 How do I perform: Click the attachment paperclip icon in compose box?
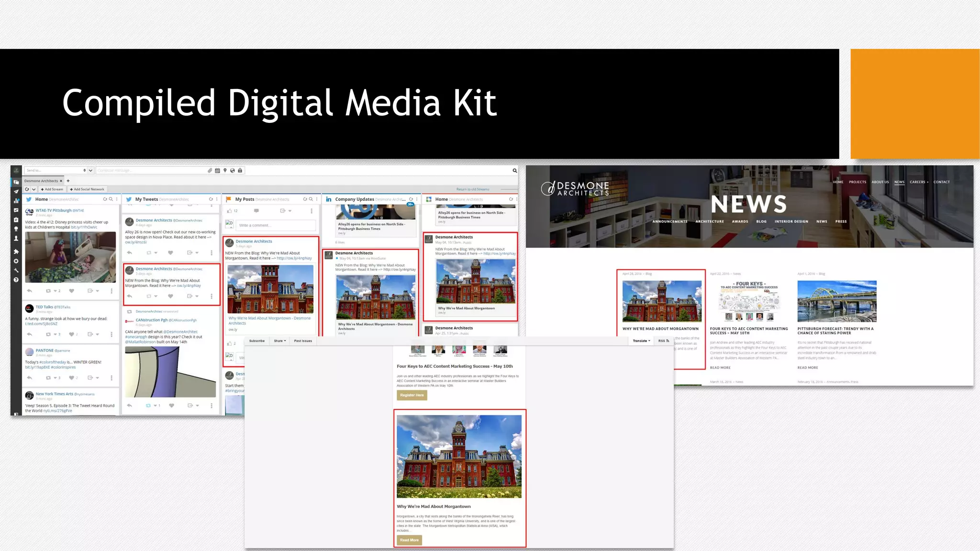click(210, 171)
